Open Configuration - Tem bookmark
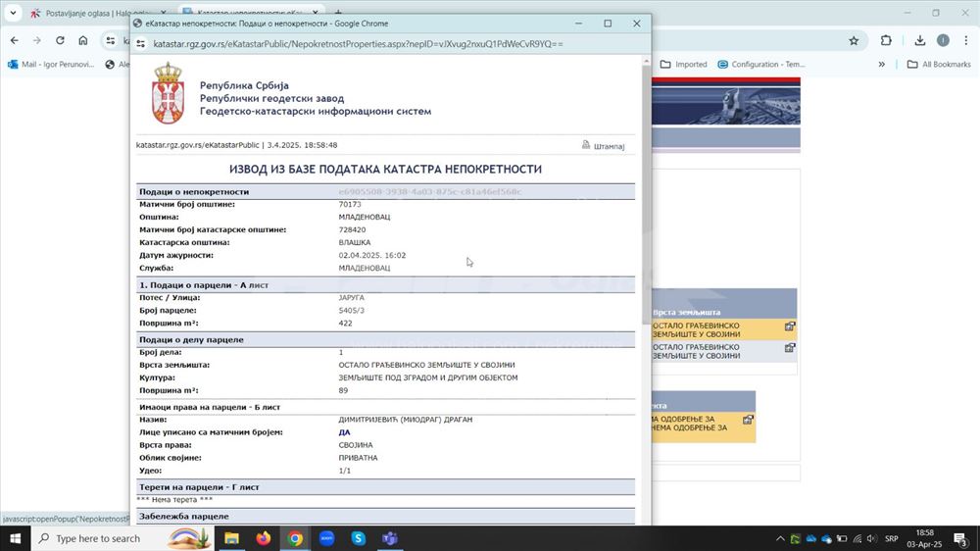Viewport: 980px width, 551px height. click(x=761, y=65)
